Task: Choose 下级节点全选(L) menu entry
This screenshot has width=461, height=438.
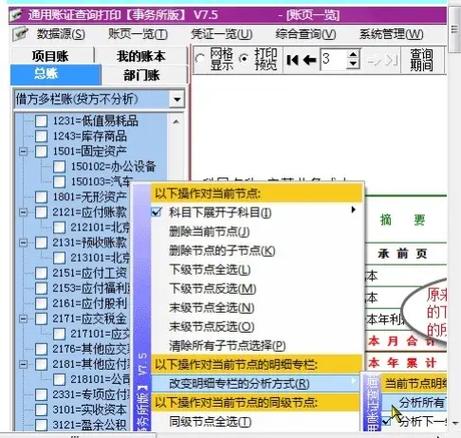Action: pyautogui.click(x=257, y=269)
